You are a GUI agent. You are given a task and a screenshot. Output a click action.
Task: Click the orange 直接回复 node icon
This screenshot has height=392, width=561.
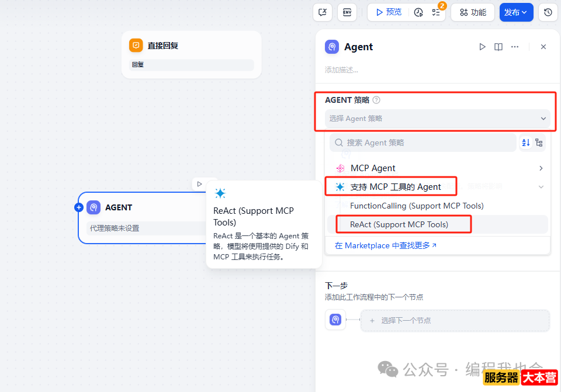click(x=136, y=46)
